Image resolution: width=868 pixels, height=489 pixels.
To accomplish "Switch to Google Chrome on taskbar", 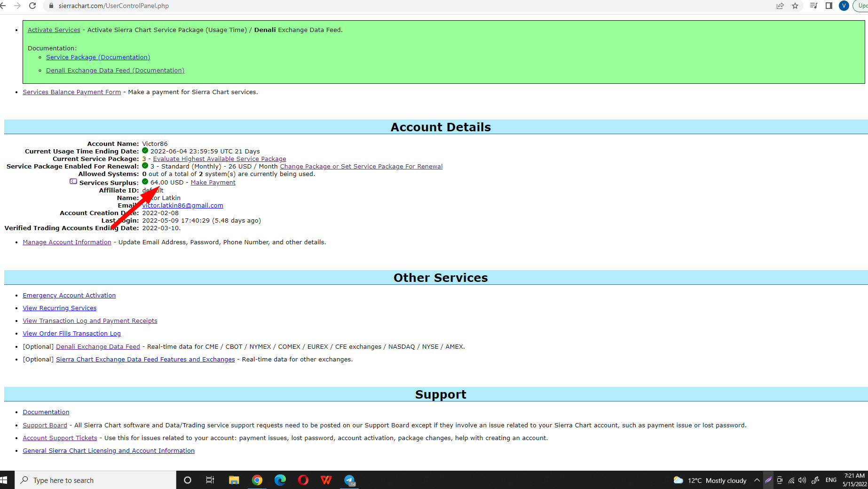I will 257,480.
